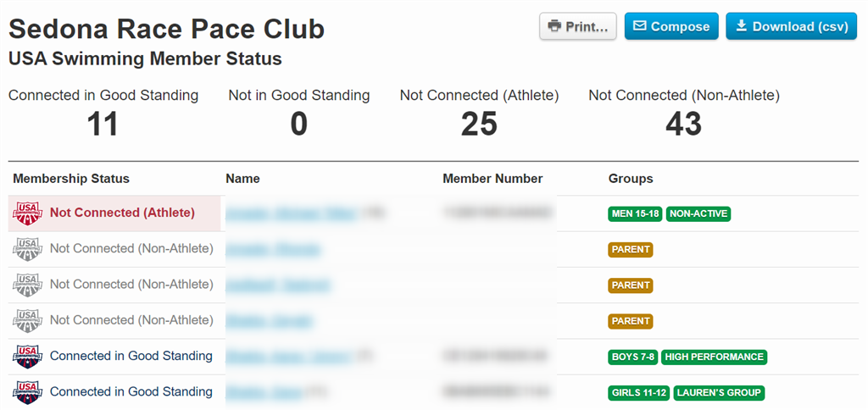The image size is (868, 410).
Task: Click the first PARENT group tag
Action: pos(631,250)
